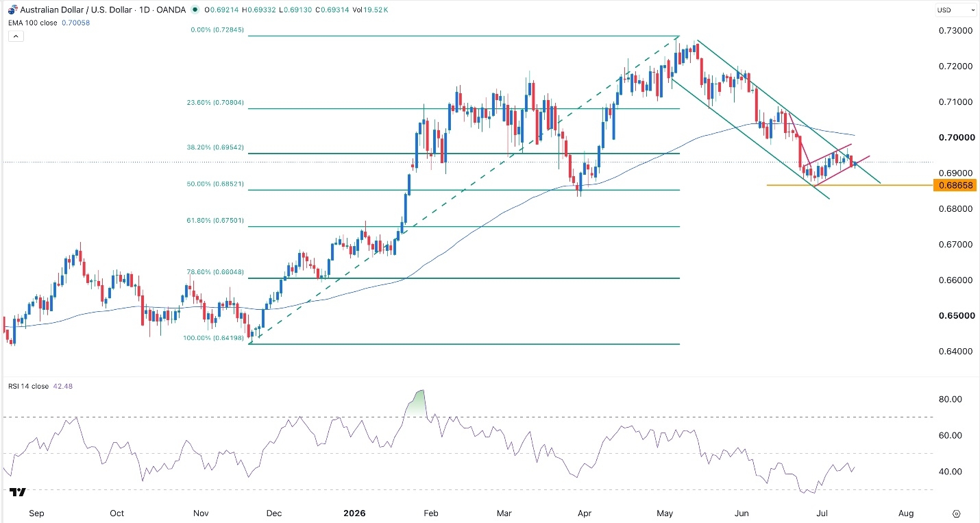Click the RSI value 42.48
This screenshot has width=980, height=523.
click(x=62, y=386)
